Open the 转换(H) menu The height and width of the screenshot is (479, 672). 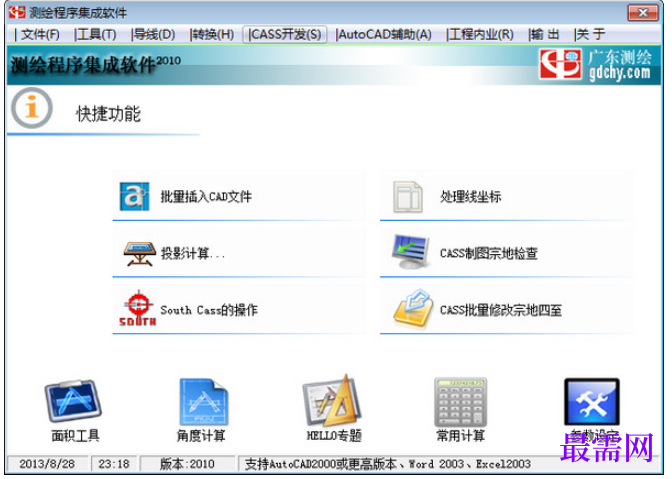[212, 34]
